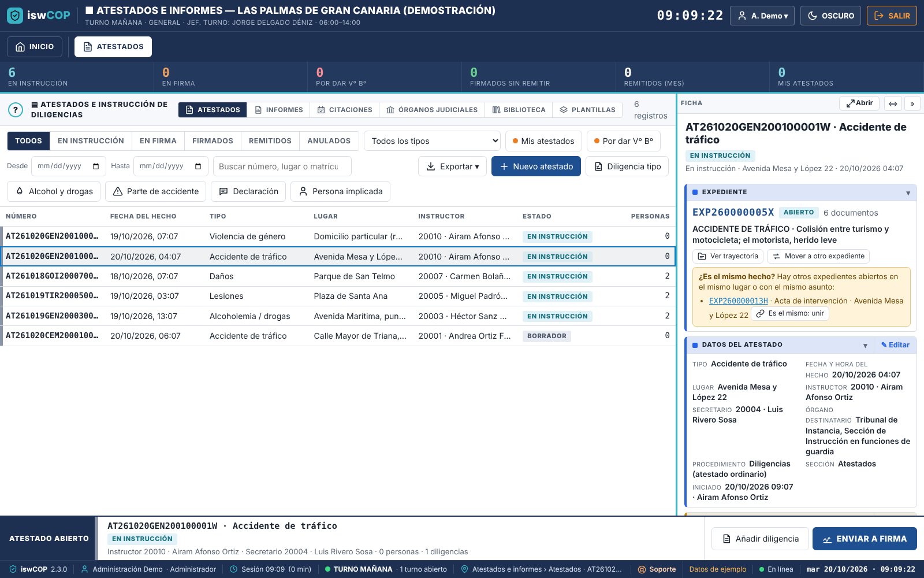Open the CITACIONES tab
This screenshot has width=924, height=578.
pos(345,110)
